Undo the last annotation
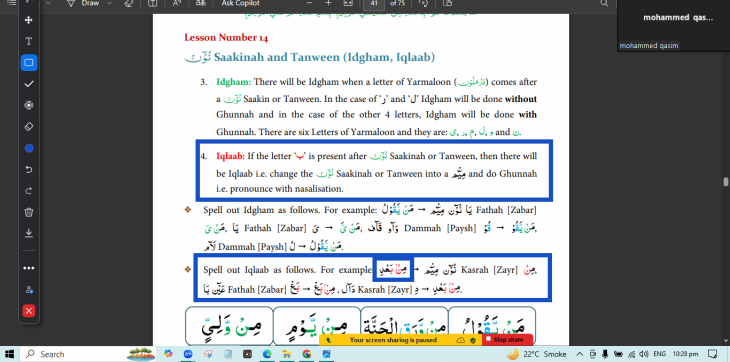The image size is (730, 362). pos(29,170)
